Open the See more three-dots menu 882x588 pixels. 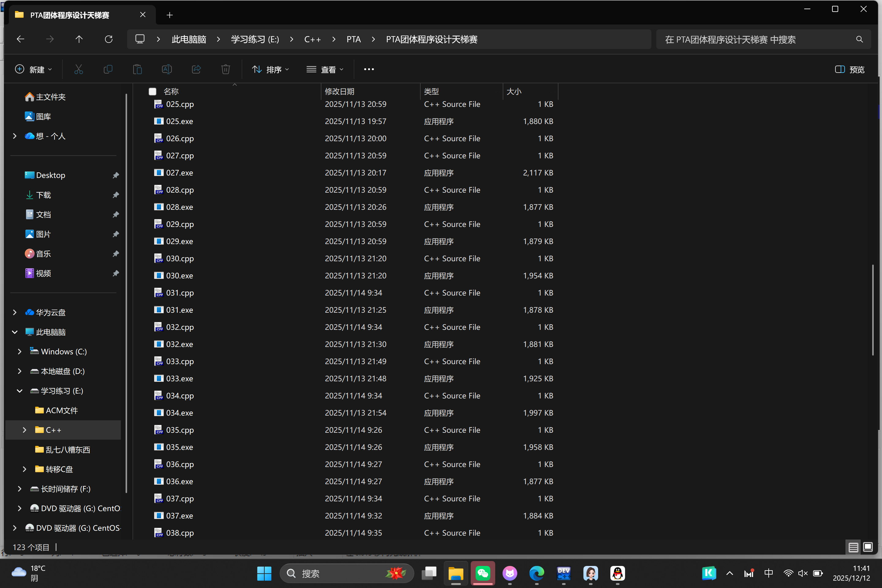coord(369,70)
